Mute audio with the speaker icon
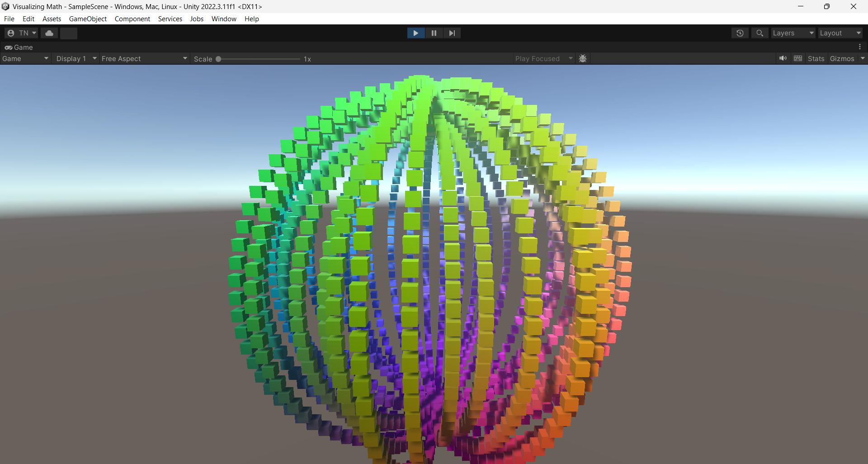 pos(783,58)
